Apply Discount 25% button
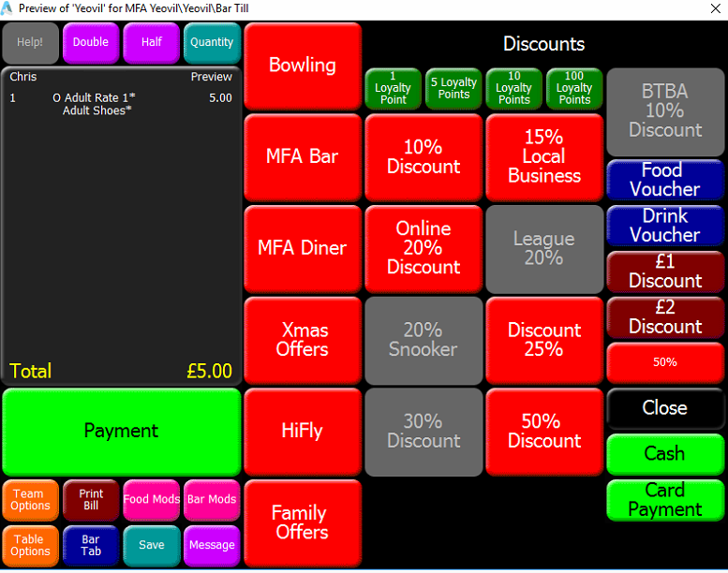The height and width of the screenshot is (573, 728). (x=544, y=340)
